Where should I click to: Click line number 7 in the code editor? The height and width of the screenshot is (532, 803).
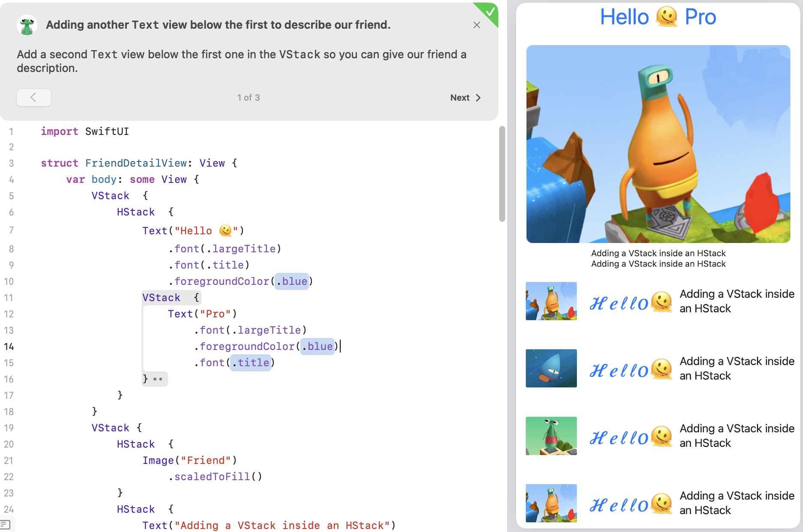coord(11,230)
